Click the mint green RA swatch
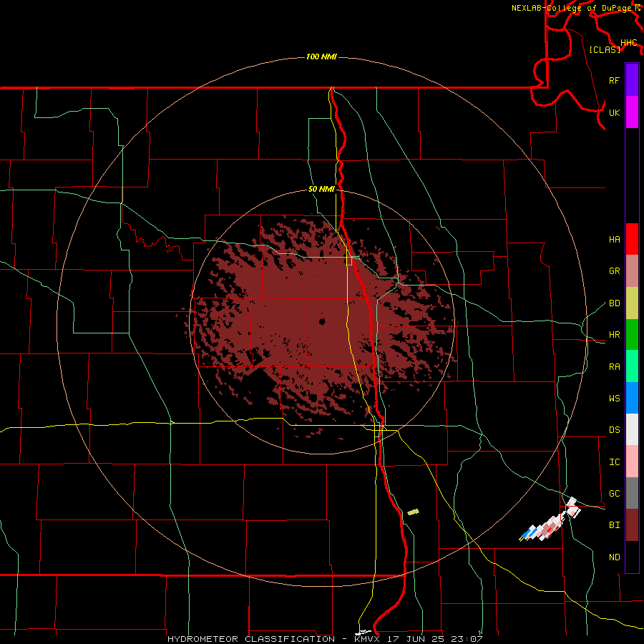 [x=632, y=366]
